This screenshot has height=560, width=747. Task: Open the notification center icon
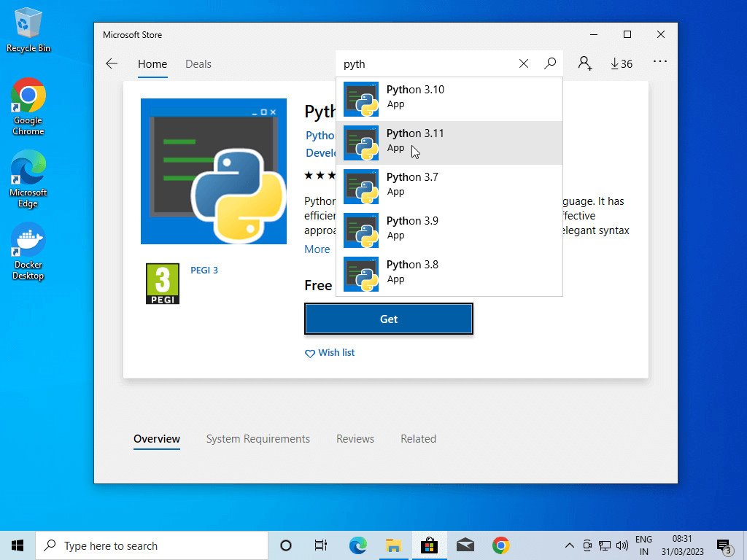[x=724, y=545]
